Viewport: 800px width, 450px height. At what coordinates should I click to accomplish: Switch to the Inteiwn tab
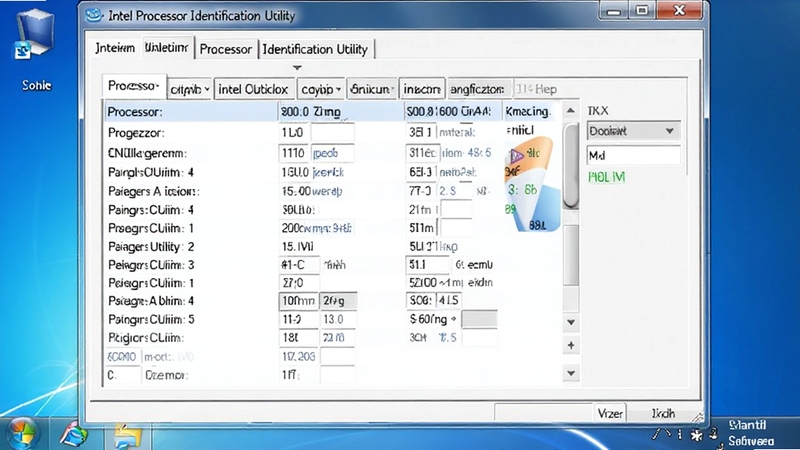(115, 48)
